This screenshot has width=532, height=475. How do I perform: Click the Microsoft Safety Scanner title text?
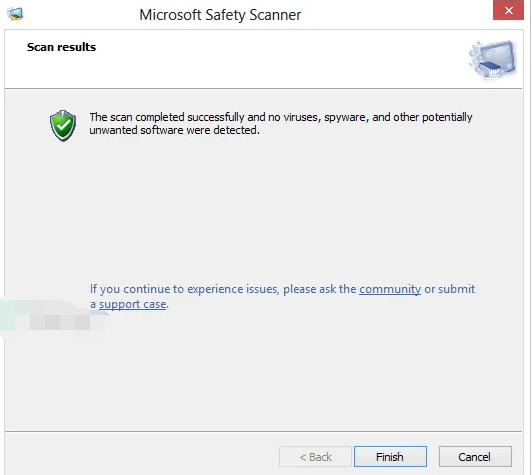point(220,15)
